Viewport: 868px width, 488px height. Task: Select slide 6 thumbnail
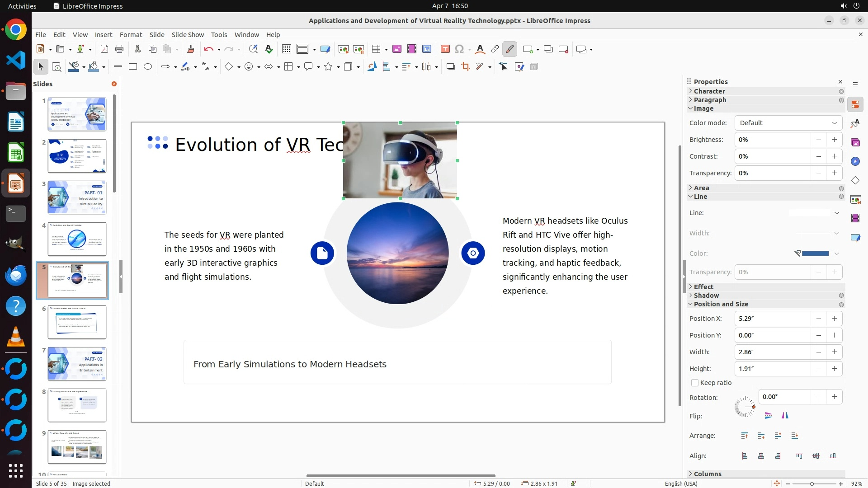click(x=77, y=322)
